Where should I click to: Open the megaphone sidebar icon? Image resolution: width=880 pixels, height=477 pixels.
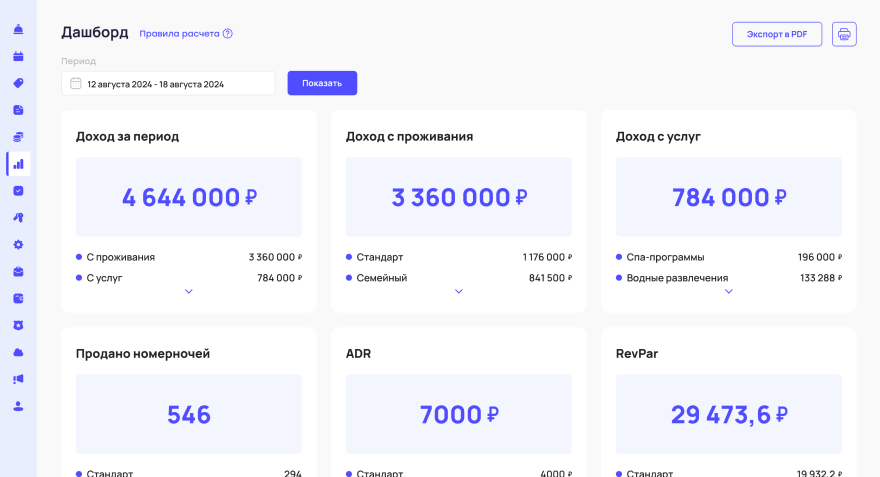[x=18, y=379]
